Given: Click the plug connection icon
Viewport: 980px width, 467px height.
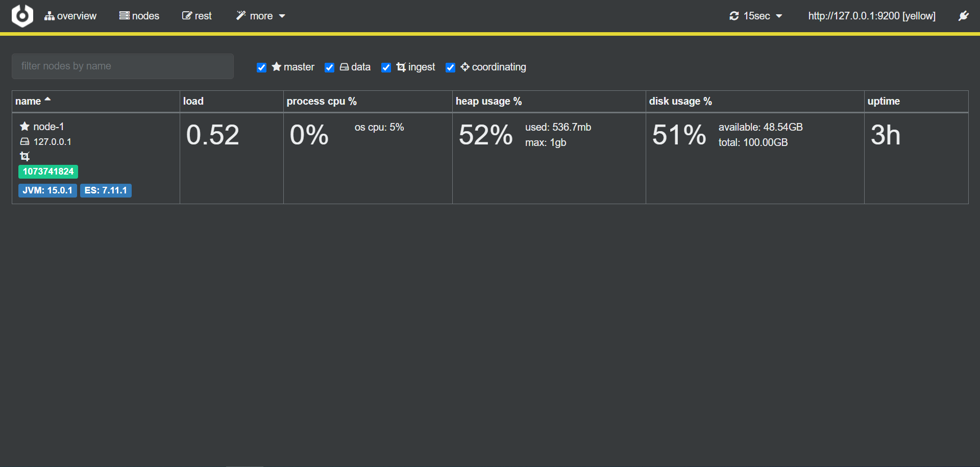Looking at the screenshot, I should 963,16.
